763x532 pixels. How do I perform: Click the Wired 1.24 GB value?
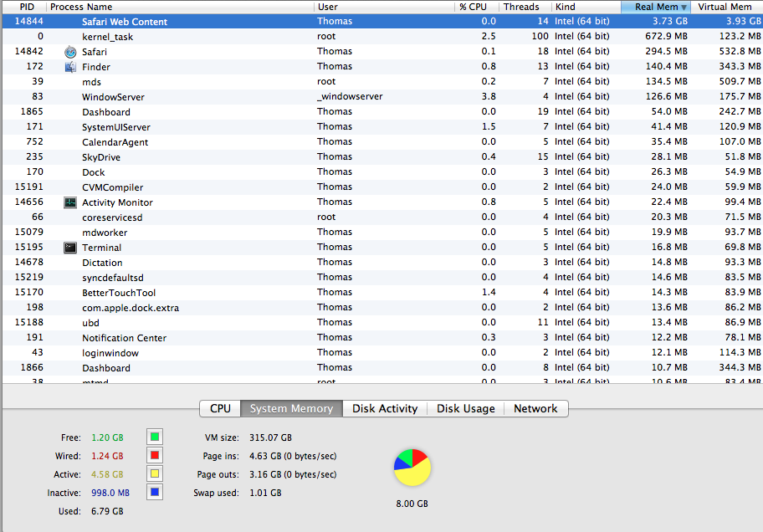click(108, 456)
